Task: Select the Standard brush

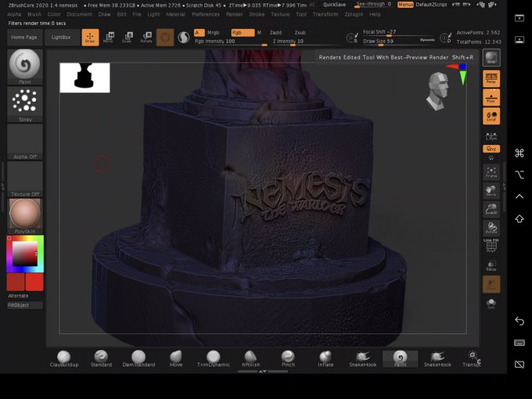Action: (101, 359)
